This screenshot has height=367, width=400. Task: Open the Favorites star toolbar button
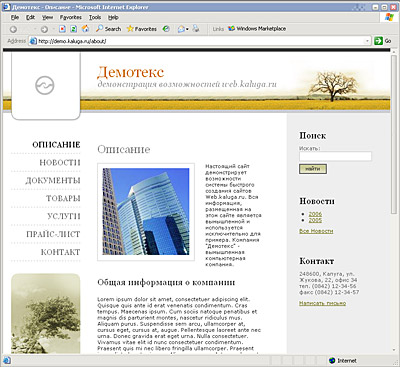[142, 29]
